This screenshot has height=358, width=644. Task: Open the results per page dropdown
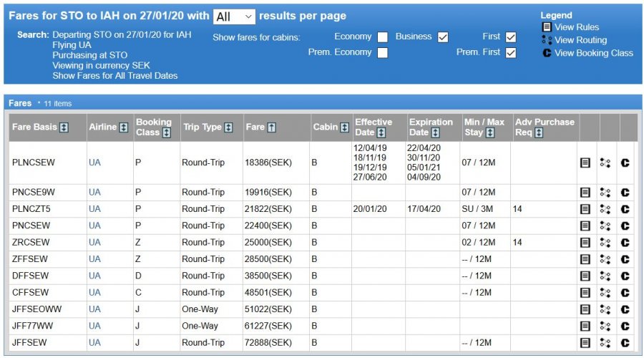tap(234, 16)
